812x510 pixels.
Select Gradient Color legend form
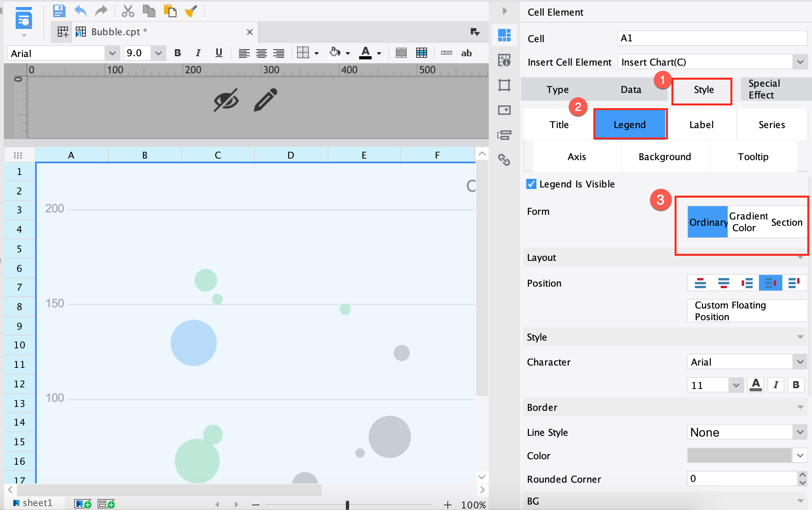click(748, 222)
